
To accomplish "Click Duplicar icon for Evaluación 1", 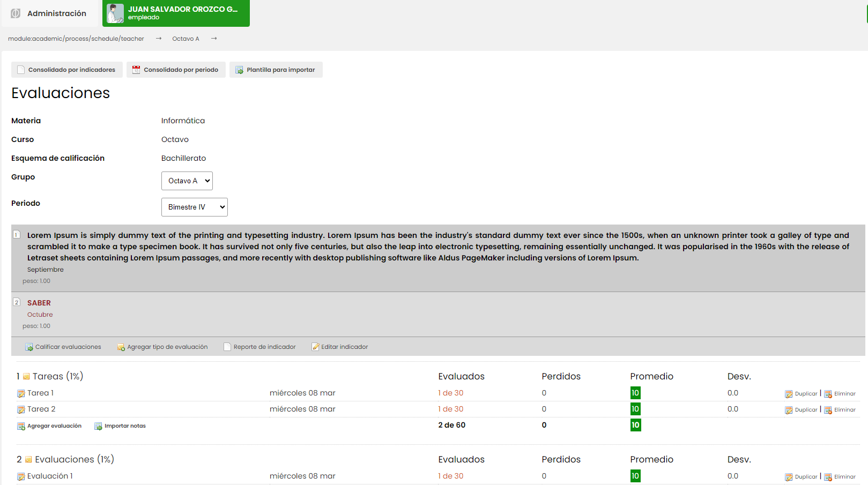I will tap(789, 477).
